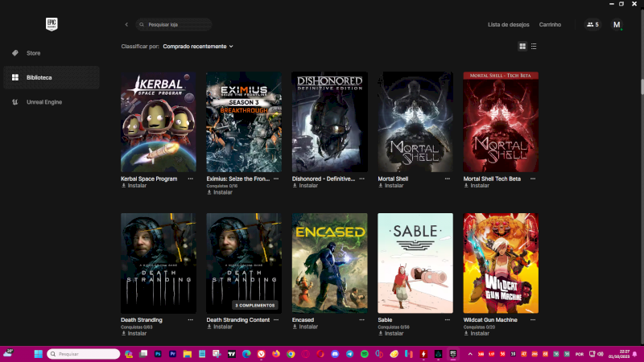
Task: Open options menu for Wildcat Gun Machine
Action: coord(534,320)
